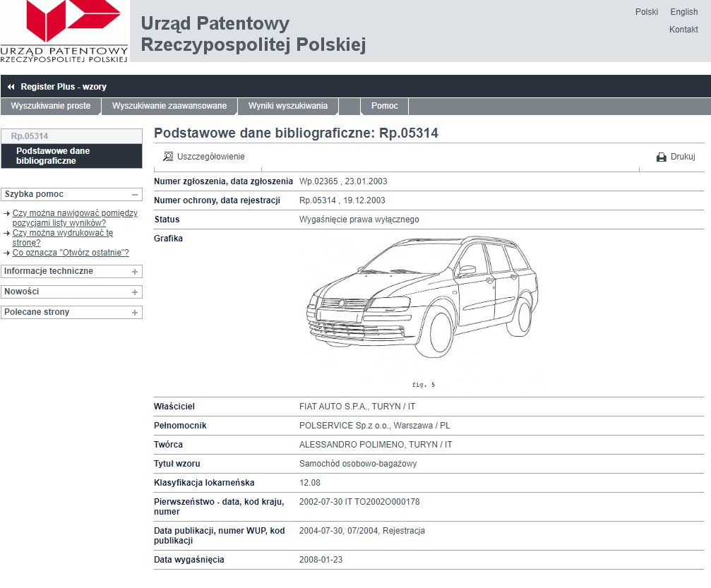Click the Rp.05314 sidebar header
Viewport: 711px width, 588px height.
pos(71,136)
